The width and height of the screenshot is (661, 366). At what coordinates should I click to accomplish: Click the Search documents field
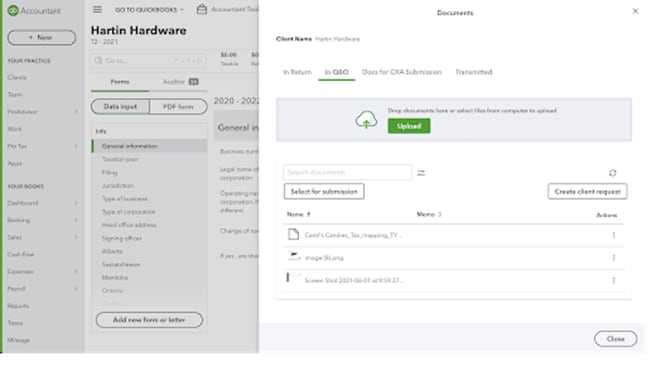click(347, 172)
